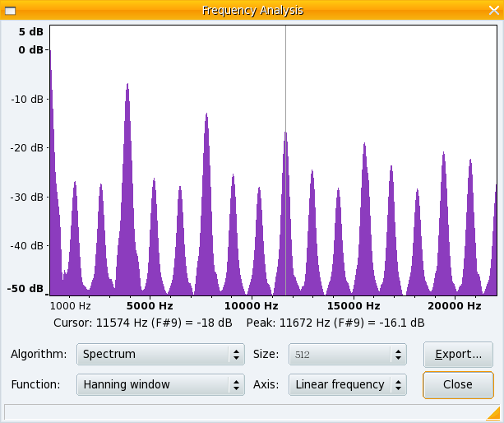Click the orange resize grip corner
The image size is (504, 423).
click(x=493, y=414)
